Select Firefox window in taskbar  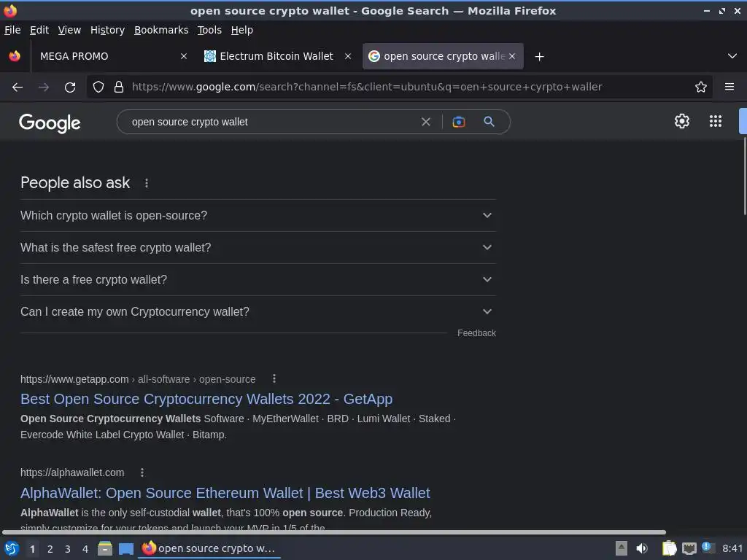pos(209,548)
